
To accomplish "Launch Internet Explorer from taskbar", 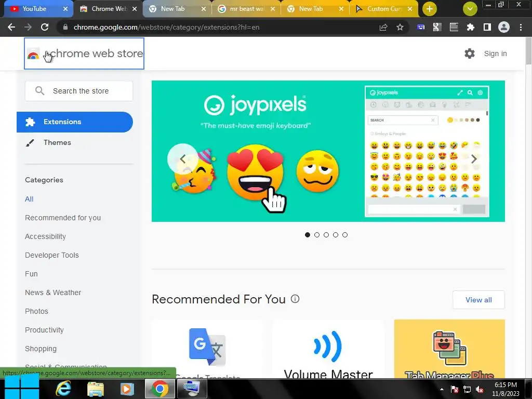I will pyautogui.click(x=63, y=389).
